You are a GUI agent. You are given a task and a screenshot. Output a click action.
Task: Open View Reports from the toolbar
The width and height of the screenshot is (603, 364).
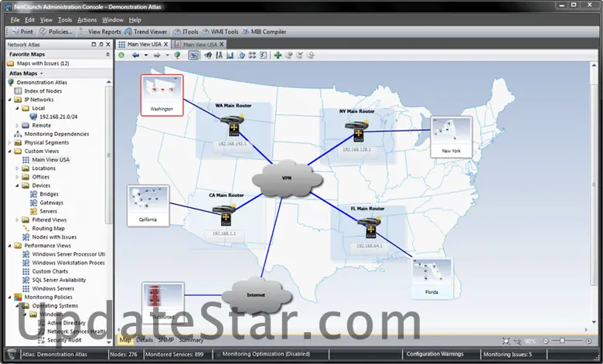(100, 32)
